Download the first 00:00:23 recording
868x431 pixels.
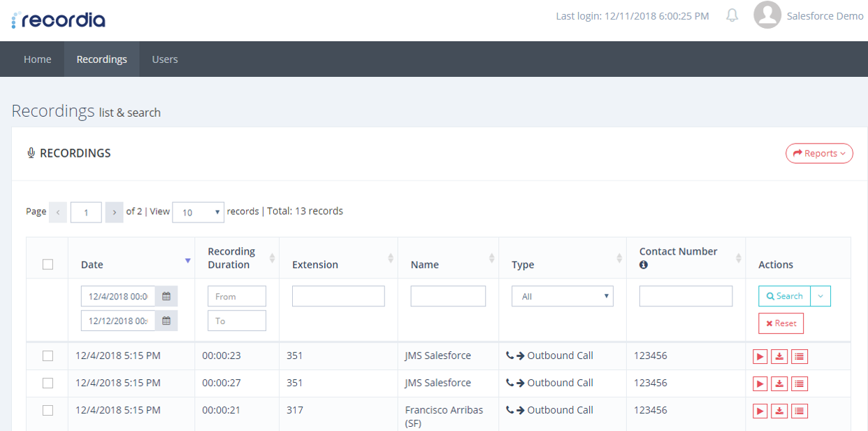tap(780, 357)
